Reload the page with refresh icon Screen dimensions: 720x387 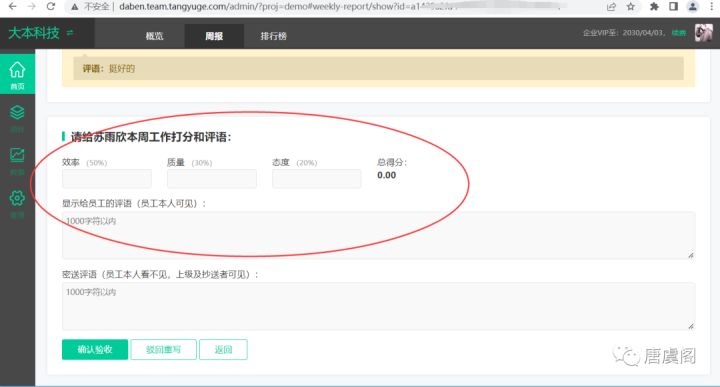(51, 6)
